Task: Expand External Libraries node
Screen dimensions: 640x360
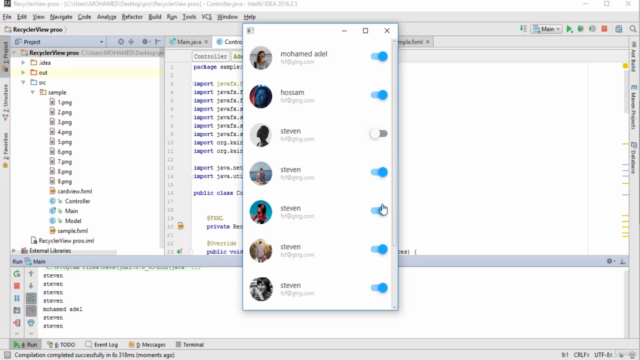Action: [x=14, y=251]
